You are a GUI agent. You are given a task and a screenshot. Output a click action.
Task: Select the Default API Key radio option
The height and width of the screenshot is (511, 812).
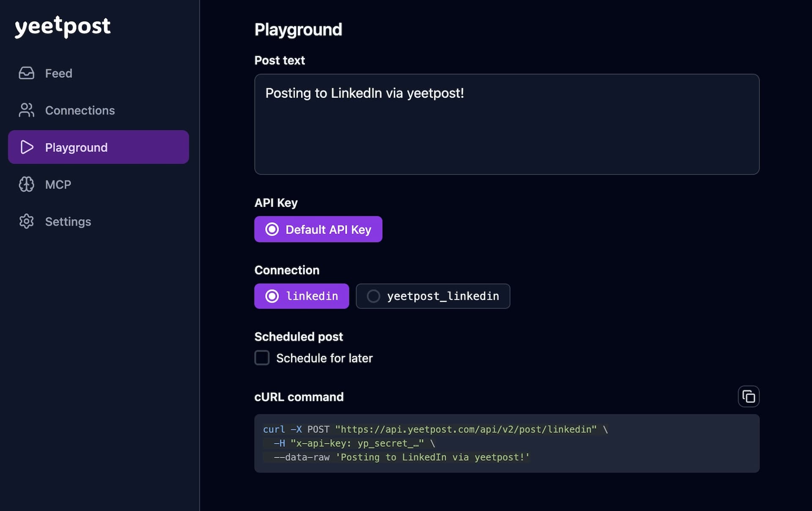pyautogui.click(x=318, y=229)
